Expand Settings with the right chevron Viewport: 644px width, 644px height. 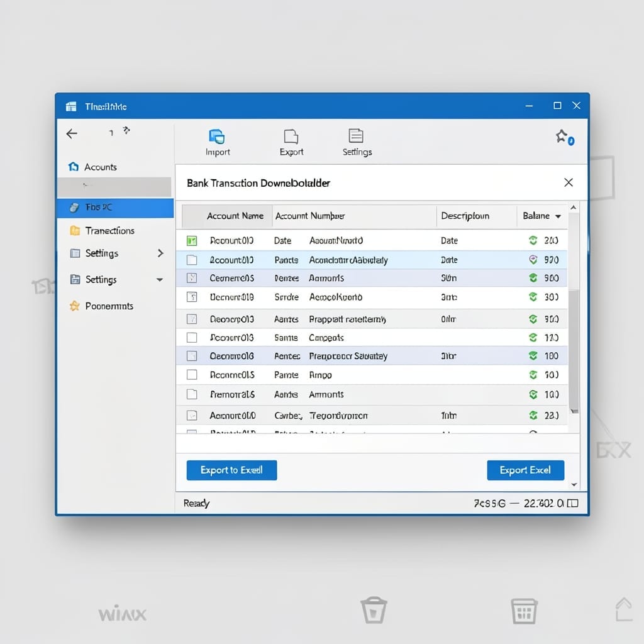pyautogui.click(x=160, y=253)
